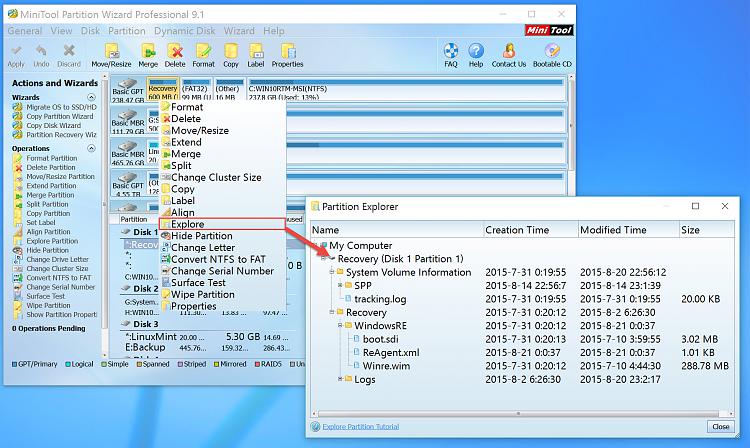Click the Discard toolbar icon
Screen dimensions: 750x448
69,55
